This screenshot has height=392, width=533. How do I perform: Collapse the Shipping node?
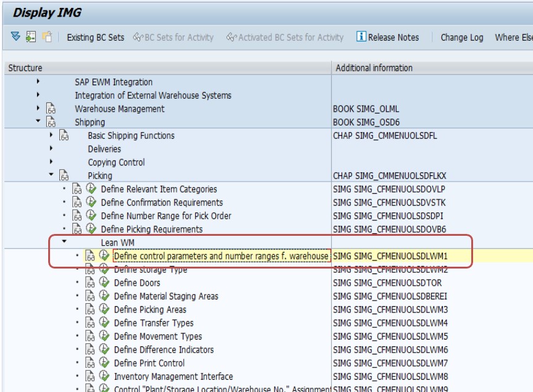pos(38,120)
